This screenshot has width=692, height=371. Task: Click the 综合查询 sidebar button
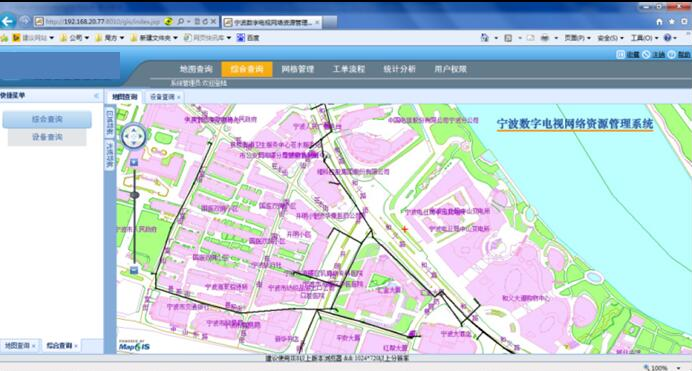click(47, 119)
